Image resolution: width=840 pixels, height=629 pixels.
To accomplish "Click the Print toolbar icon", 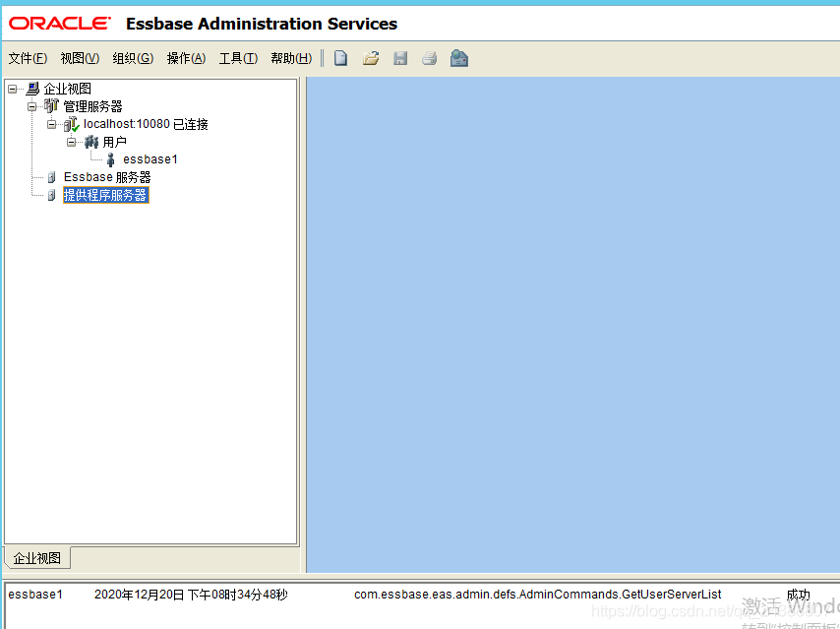I will [429, 58].
